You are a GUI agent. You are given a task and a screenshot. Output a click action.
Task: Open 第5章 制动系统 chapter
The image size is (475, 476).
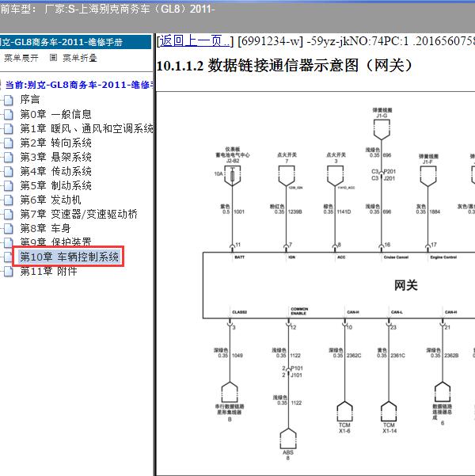(56, 186)
